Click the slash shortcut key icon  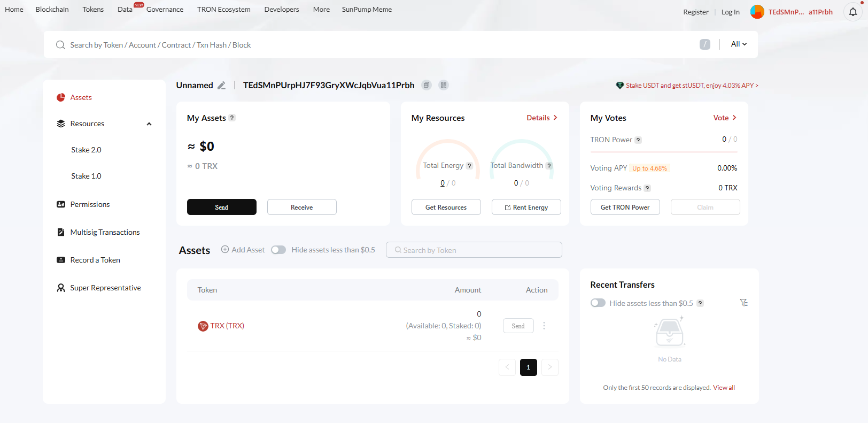coord(705,44)
